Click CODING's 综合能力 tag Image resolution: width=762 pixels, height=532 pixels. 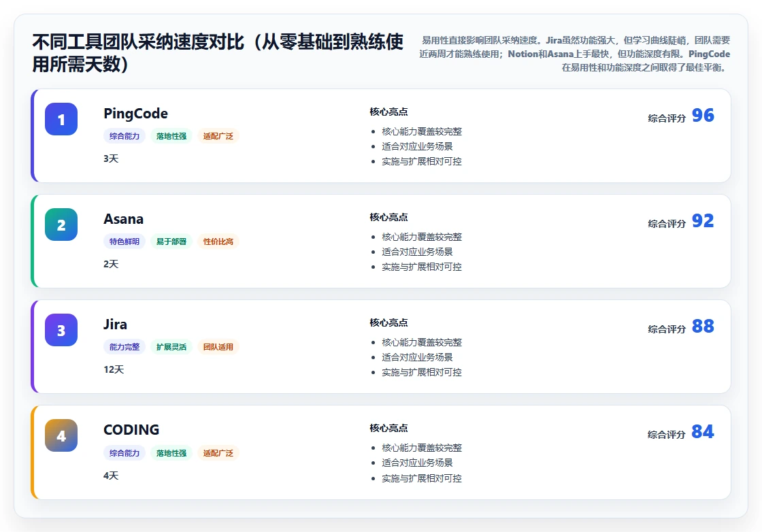coord(125,453)
